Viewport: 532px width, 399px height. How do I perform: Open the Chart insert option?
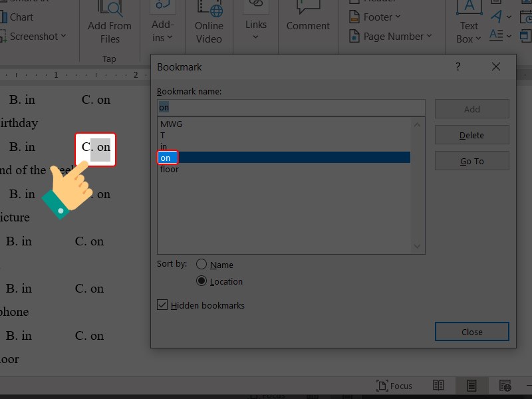click(x=17, y=17)
